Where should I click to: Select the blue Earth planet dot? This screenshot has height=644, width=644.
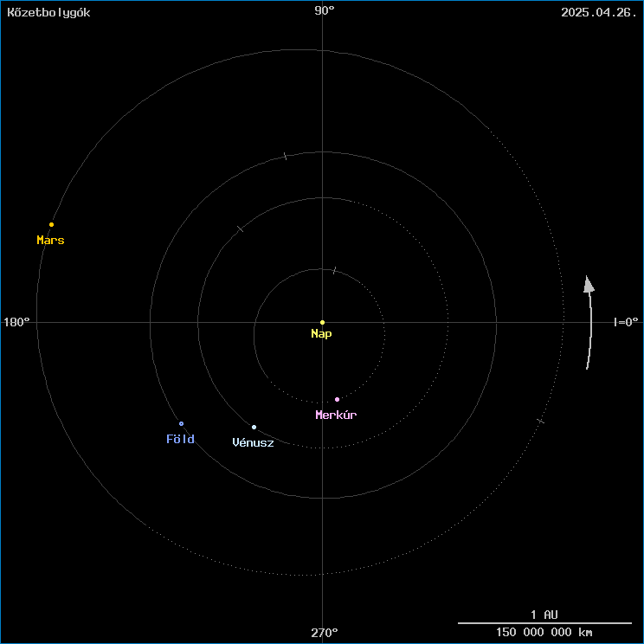(181, 423)
